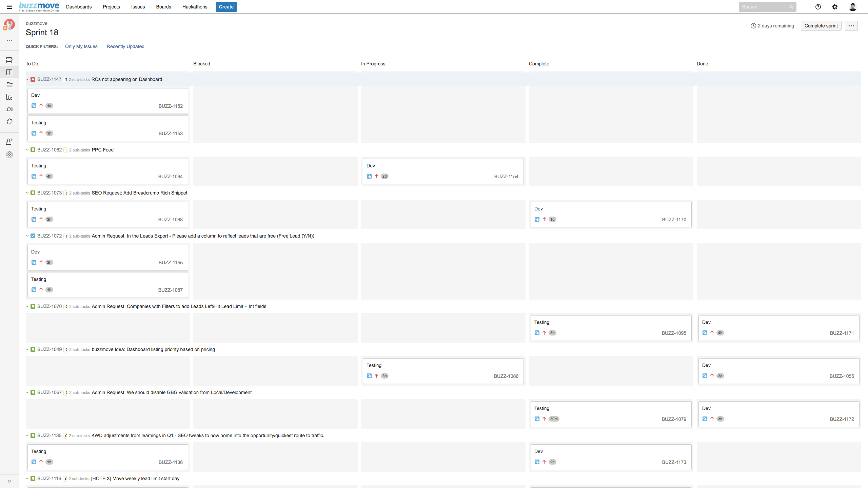Viewport: 868px width, 488px height.
Task: Open the BUZZ-1154 Dev card
Action: click(443, 171)
